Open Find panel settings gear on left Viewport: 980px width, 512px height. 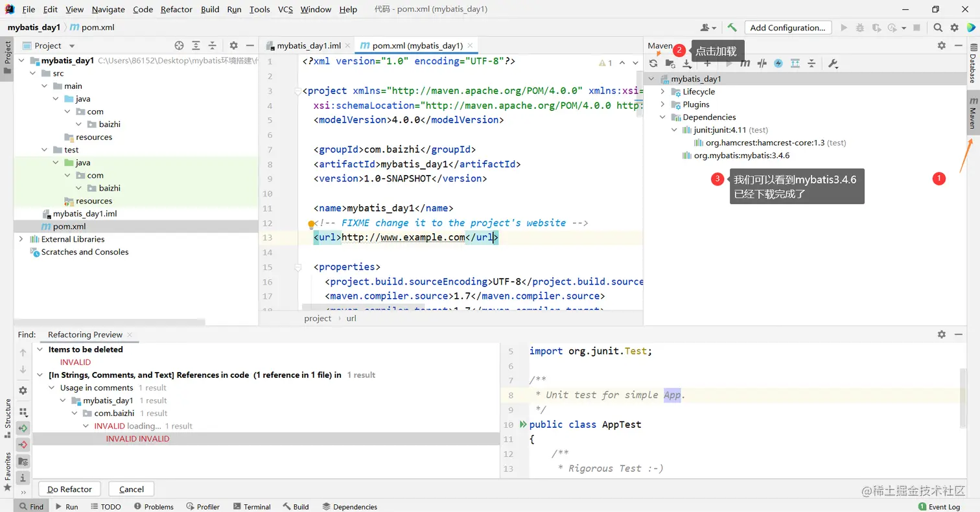point(23,391)
